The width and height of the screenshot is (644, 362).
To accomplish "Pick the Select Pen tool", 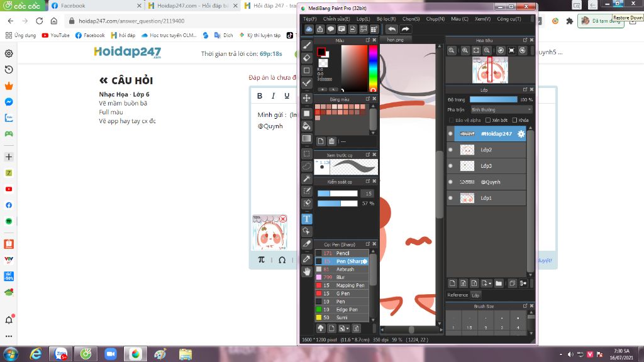I will (306, 191).
